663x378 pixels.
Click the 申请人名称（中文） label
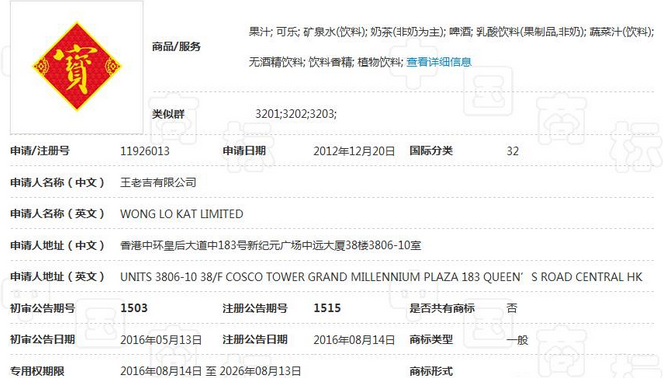click(58, 182)
